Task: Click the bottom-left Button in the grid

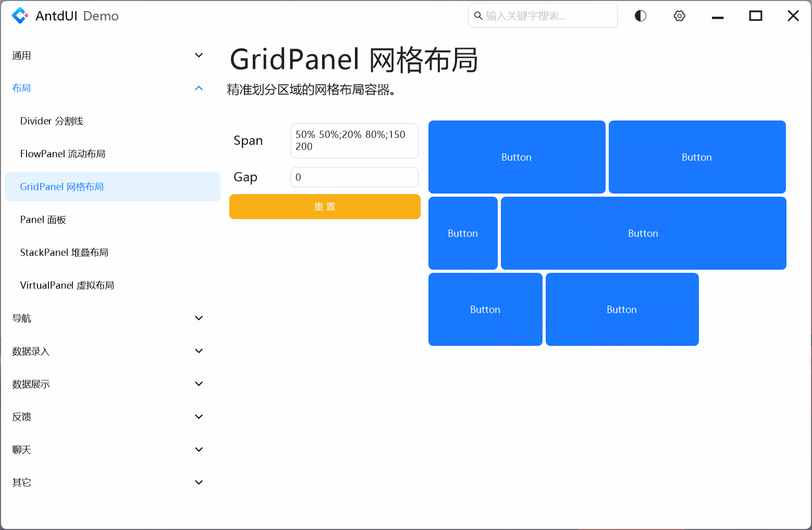Action: (485, 309)
